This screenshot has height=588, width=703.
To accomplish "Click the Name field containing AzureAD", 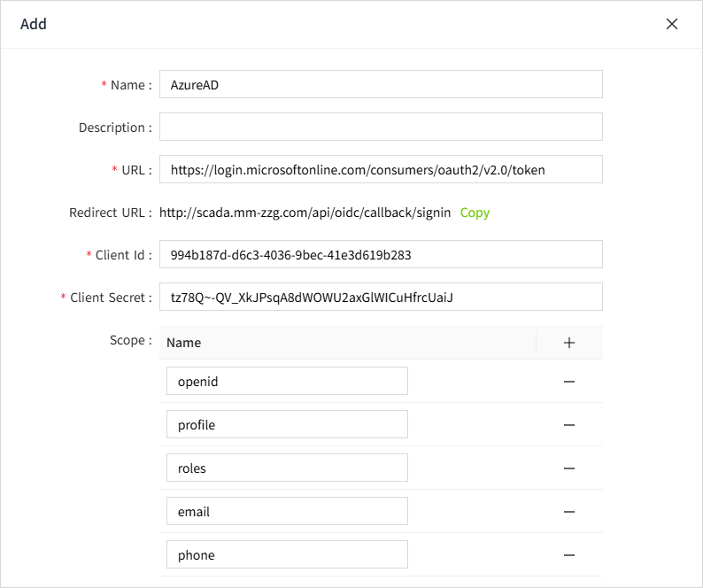I will 381,85.
